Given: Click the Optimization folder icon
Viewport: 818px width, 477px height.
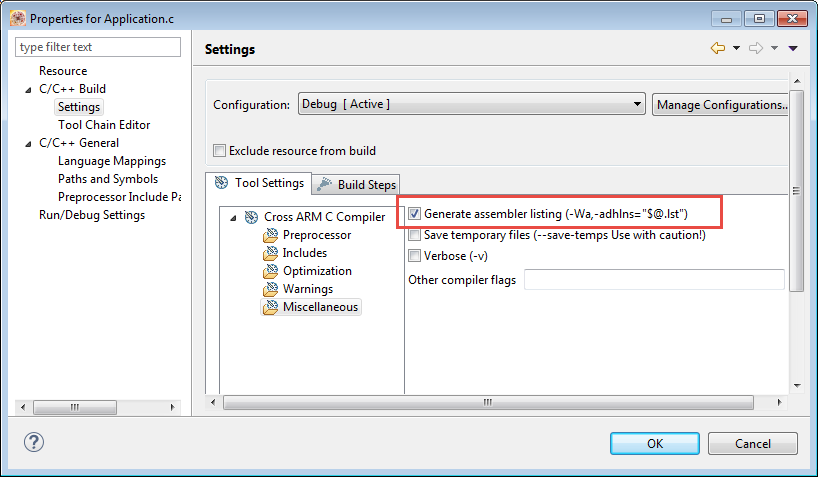Looking at the screenshot, I should [270, 271].
